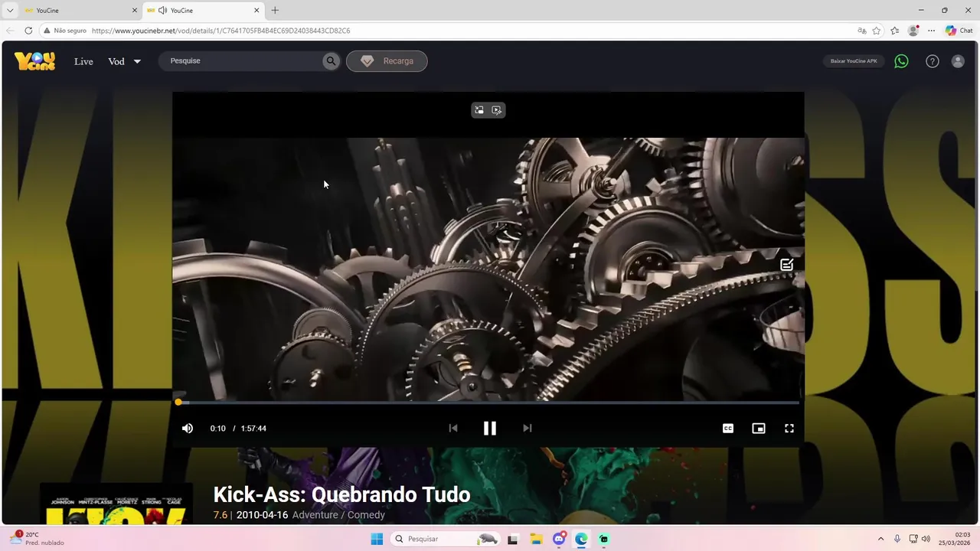Reload the page
The width and height of the screenshot is (980, 551).
28,31
